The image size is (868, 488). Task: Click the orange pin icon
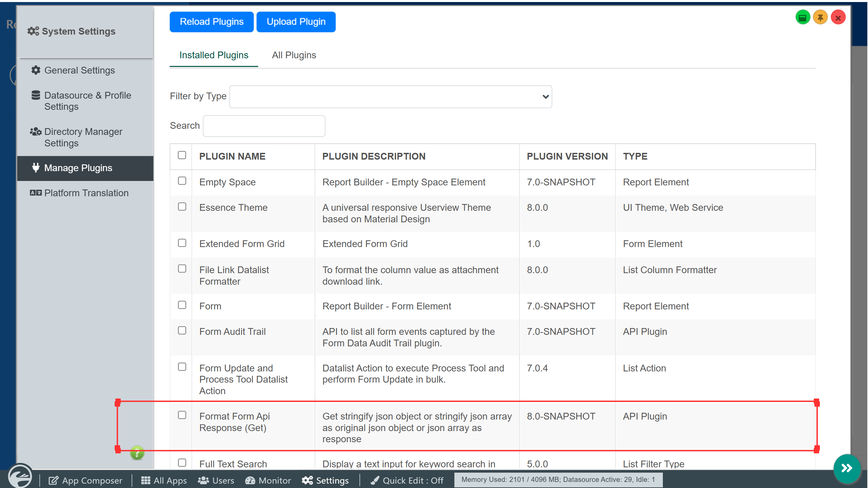point(820,18)
